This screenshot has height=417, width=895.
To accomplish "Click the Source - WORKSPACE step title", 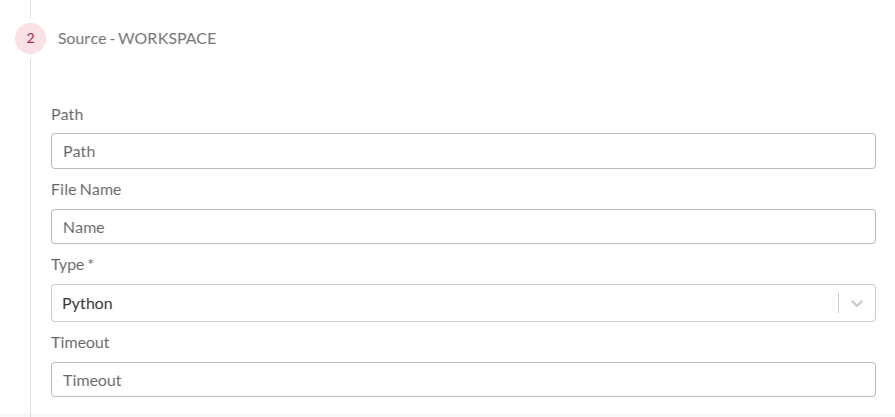I will pyautogui.click(x=137, y=39).
